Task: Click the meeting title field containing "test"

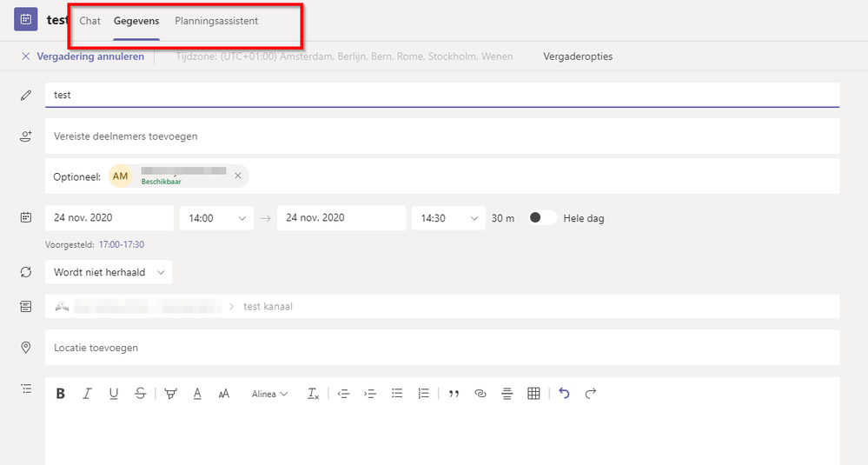Action: (441, 95)
